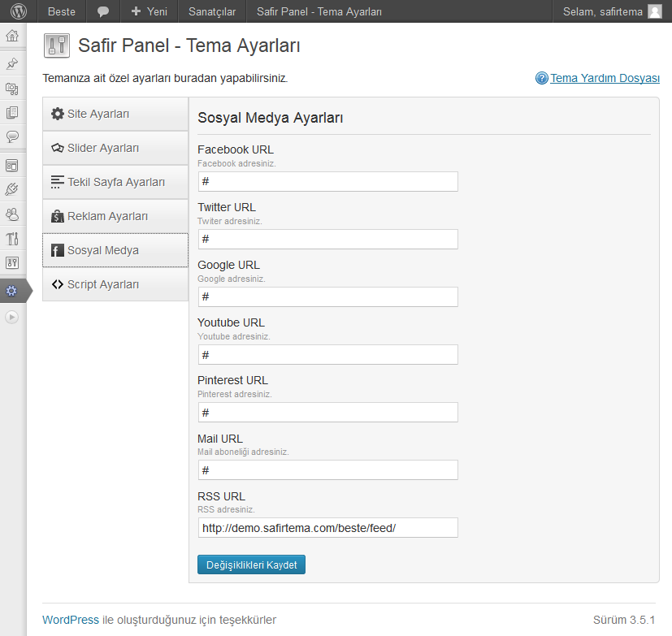Select the Script Ayarları tab
This screenshot has width=672, height=636.
point(115,284)
